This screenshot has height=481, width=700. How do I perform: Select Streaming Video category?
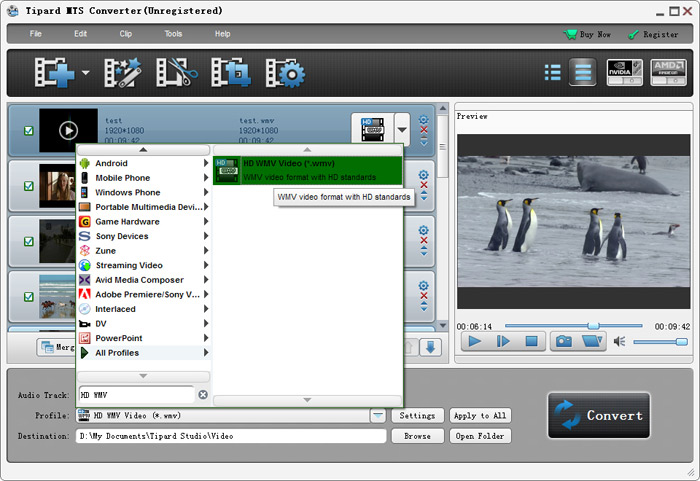(144, 265)
